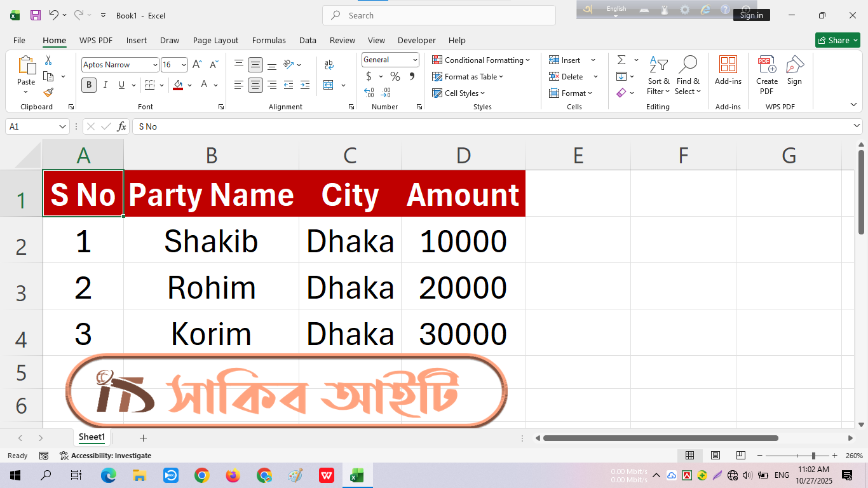This screenshot has width=868, height=488.
Task: Expand the font name dropdown
Action: pyautogui.click(x=155, y=65)
